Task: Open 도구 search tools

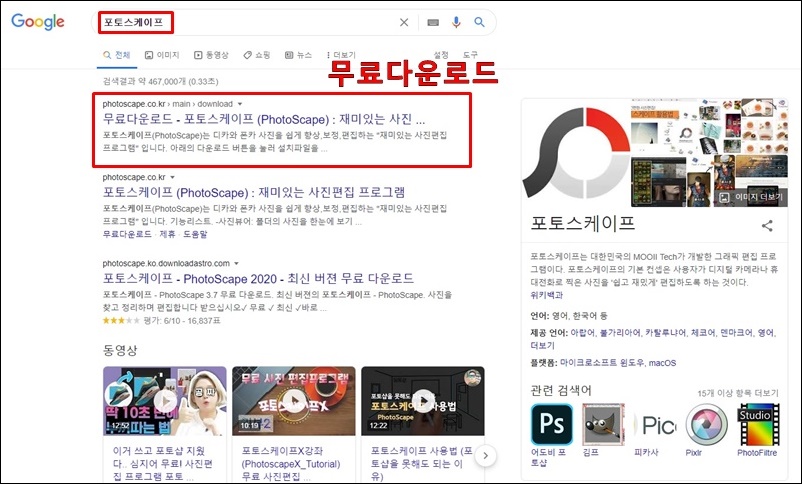Action: 470,55
